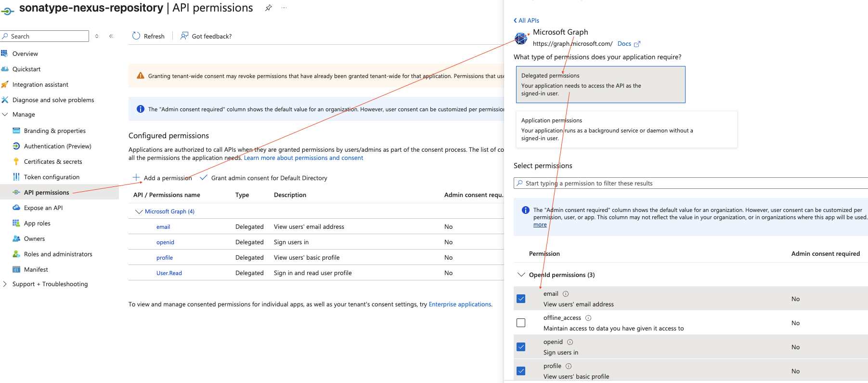
Task: Select Application permissions card
Action: (x=627, y=129)
